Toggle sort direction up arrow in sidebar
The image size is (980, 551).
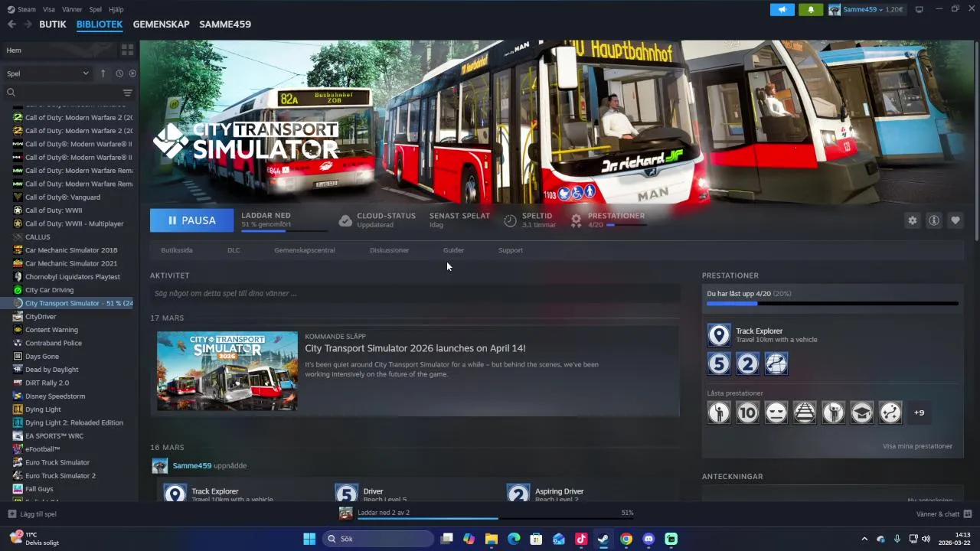point(103,73)
